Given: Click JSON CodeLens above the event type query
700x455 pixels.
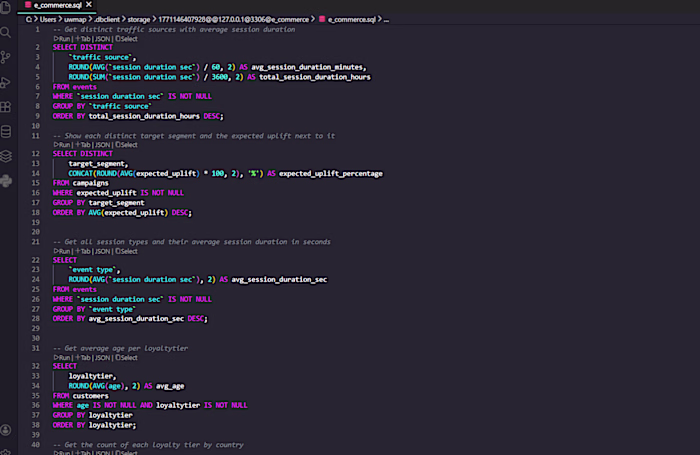Looking at the screenshot, I should click(102, 251).
